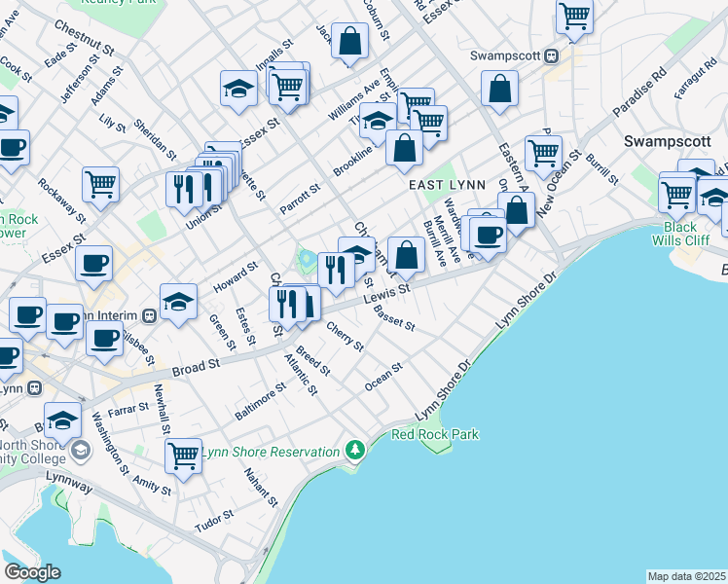The width and height of the screenshot is (728, 584).
Task: Open the graduation cap marker near Ingalls St
Action: tap(238, 89)
